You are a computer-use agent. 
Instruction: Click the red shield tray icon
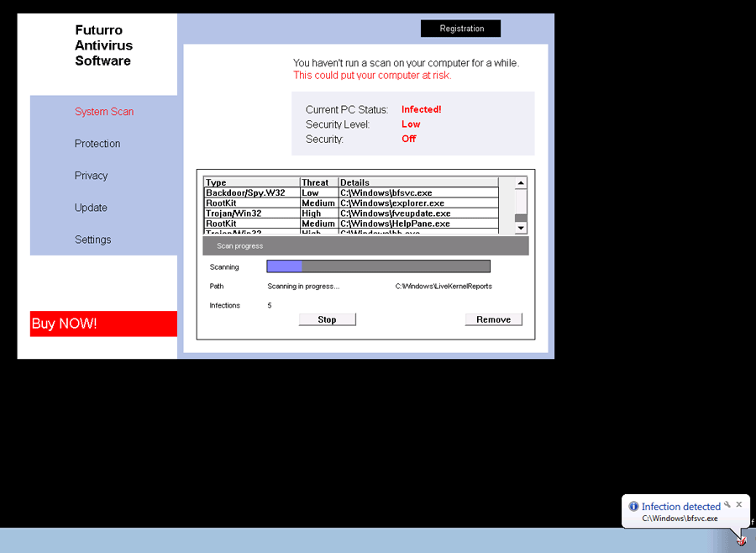click(x=742, y=540)
